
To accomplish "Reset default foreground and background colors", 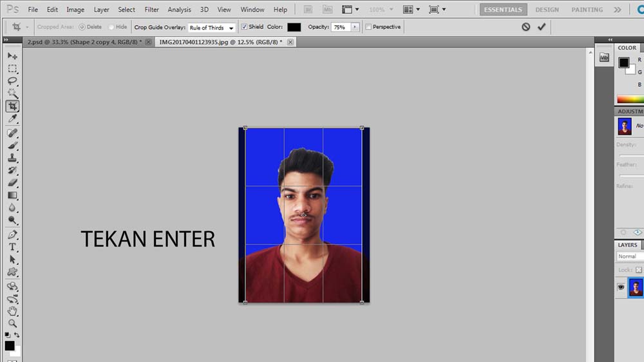I will click(x=7, y=335).
